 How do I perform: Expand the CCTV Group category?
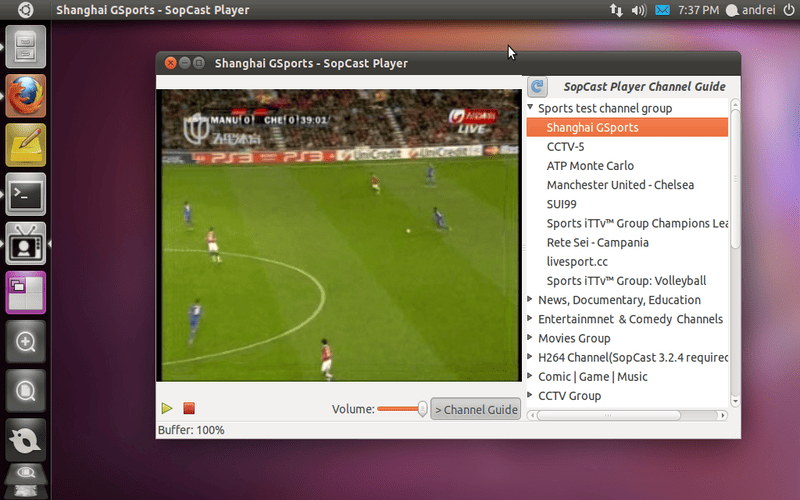(531, 396)
